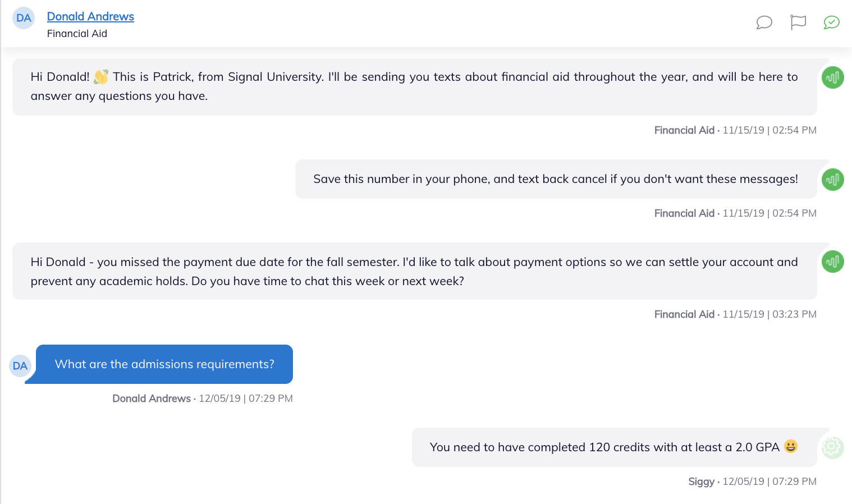Select the welcome message from Patrick
This screenshot has height=504, width=852.
[414, 86]
